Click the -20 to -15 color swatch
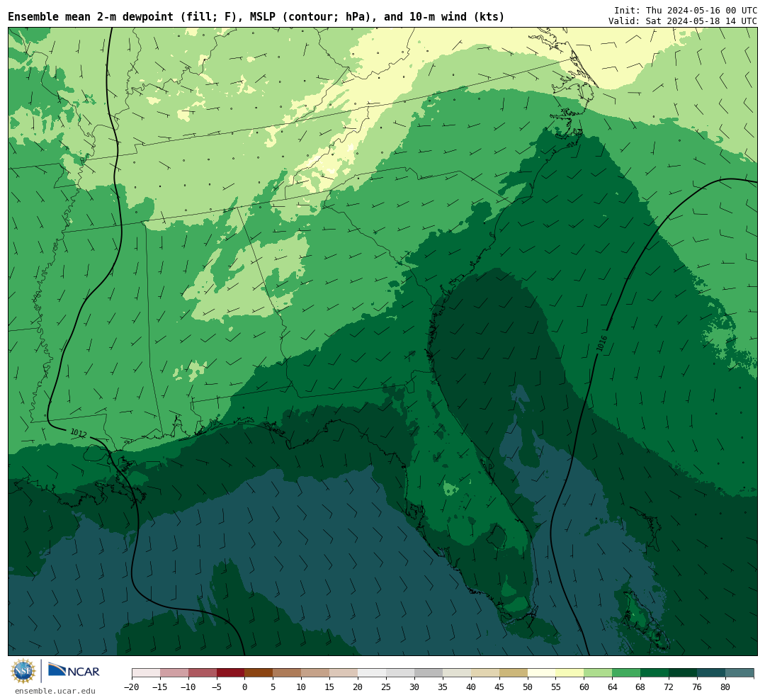765x700 pixels. pyautogui.click(x=146, y=673)
